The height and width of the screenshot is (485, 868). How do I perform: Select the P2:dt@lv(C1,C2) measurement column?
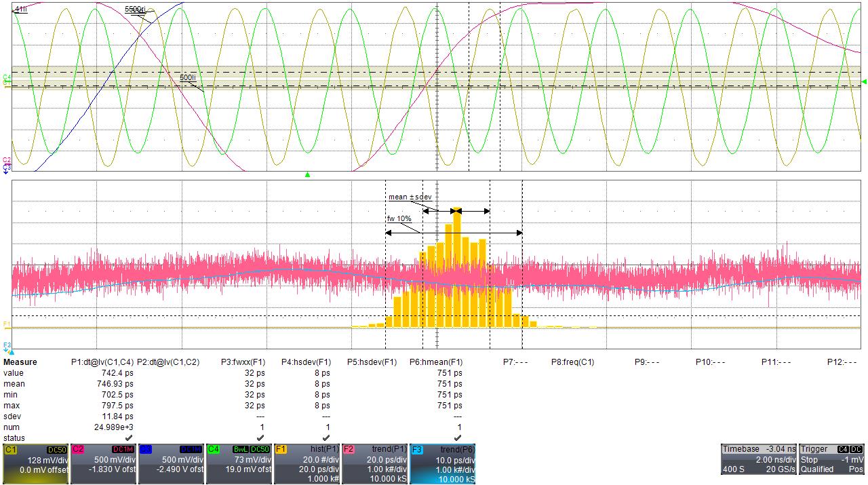168,362
